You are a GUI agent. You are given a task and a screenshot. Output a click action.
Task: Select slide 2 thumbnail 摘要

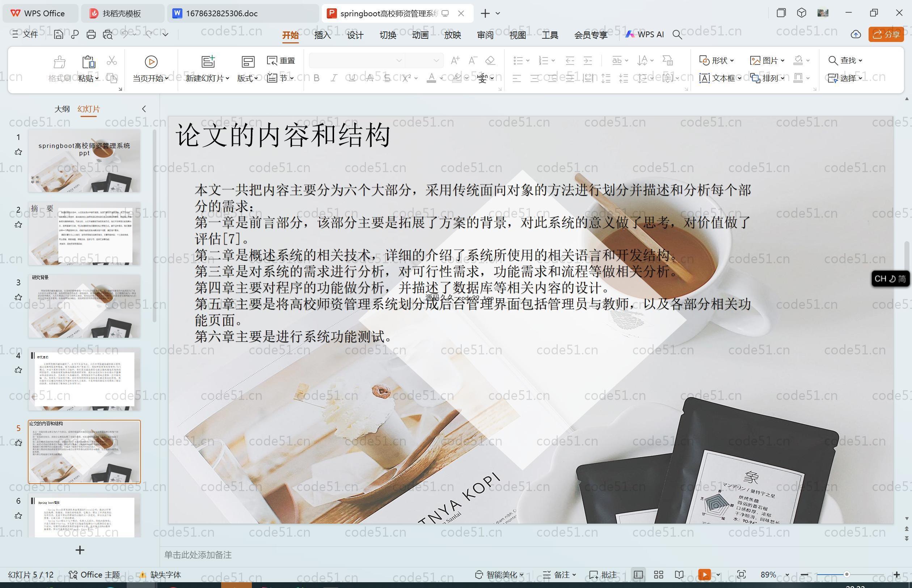point(84,234)
